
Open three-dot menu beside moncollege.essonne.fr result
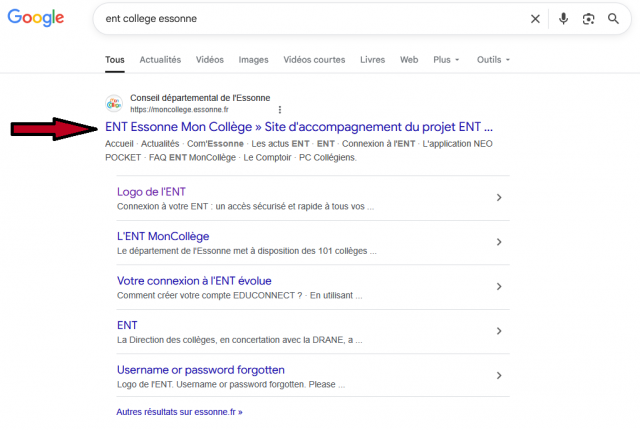[280, 109]
